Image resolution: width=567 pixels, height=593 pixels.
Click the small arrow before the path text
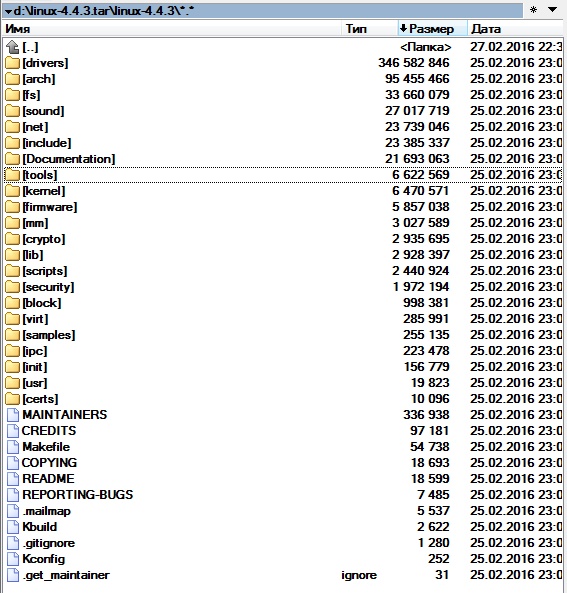click(x=8, y=11)
